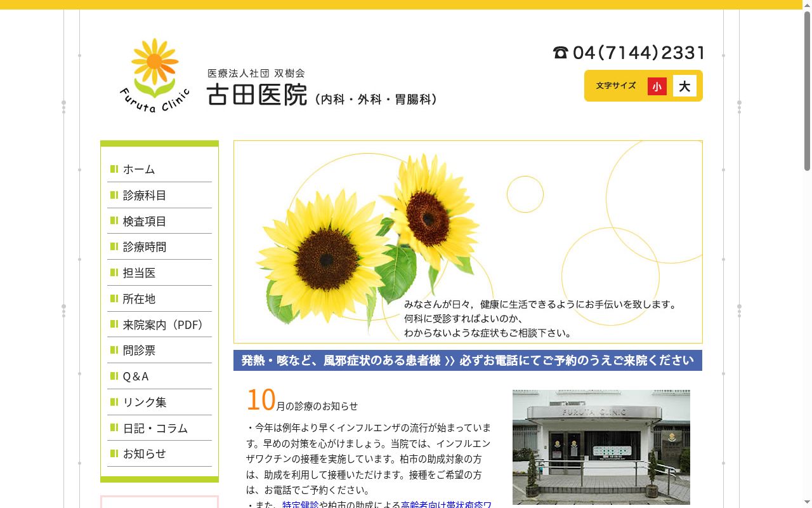812x508 pixels.
Task: Click the 文字サイズ label
Action: coord(616,86)
